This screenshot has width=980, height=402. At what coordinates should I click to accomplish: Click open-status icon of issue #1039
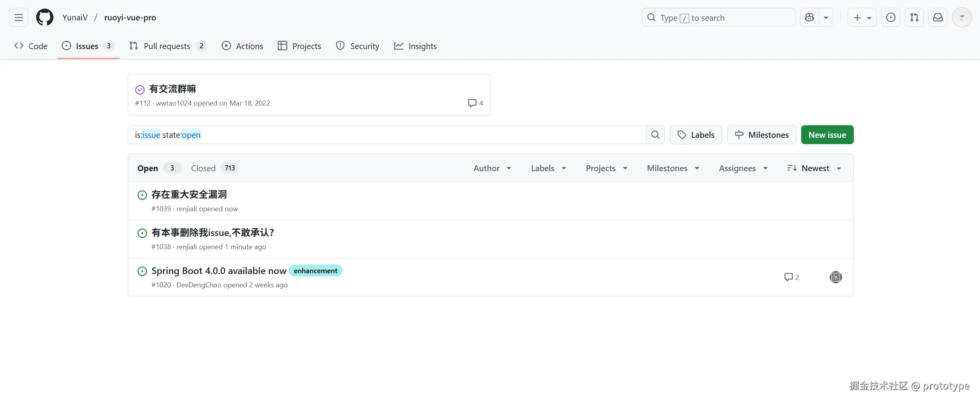pos(142,195)
